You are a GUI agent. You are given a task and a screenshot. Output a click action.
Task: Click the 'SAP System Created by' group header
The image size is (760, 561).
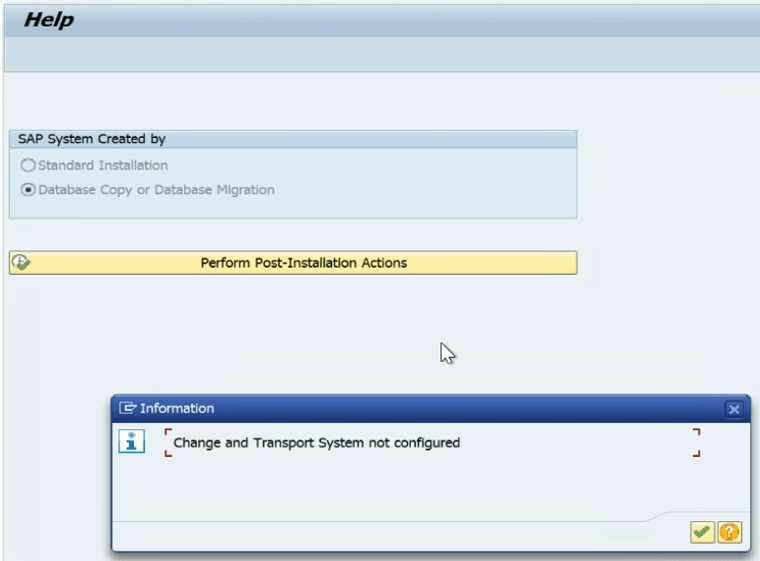293,139
